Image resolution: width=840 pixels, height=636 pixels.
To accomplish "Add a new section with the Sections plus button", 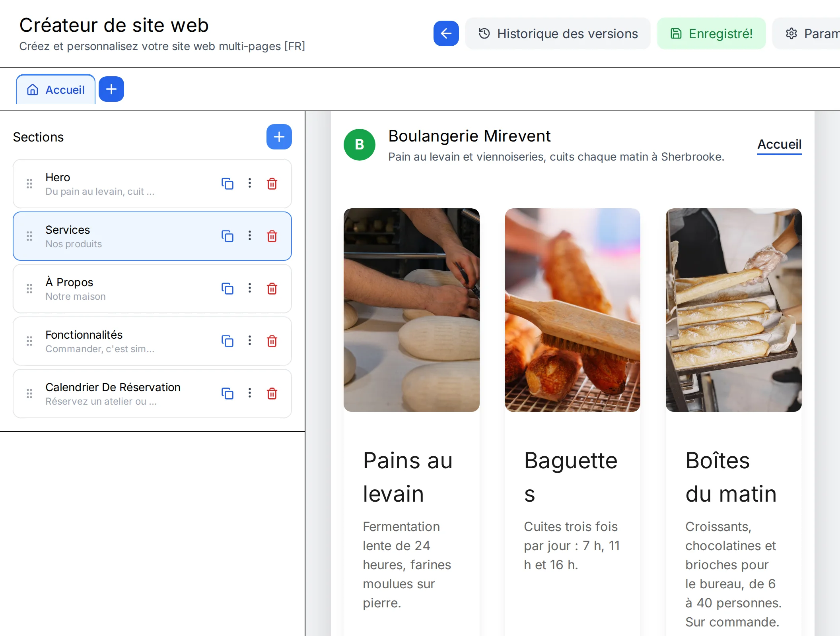I will [279, 137].
